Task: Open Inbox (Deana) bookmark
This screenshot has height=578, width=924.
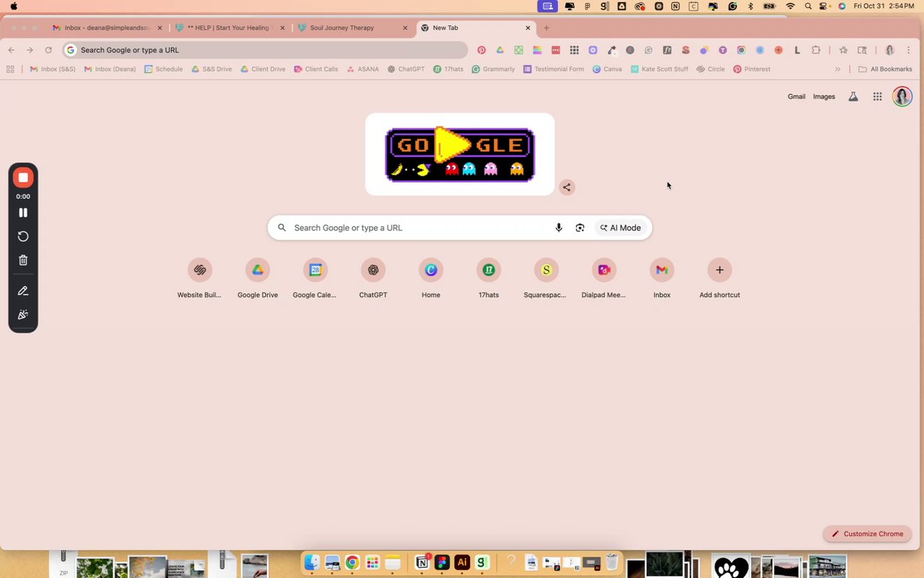Action: coord(110,69)
